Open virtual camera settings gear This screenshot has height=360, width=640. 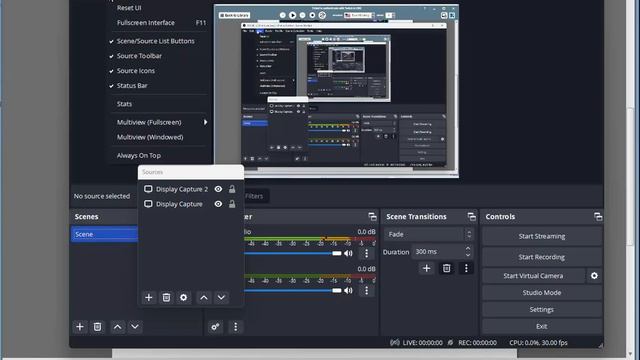point(594,276)
